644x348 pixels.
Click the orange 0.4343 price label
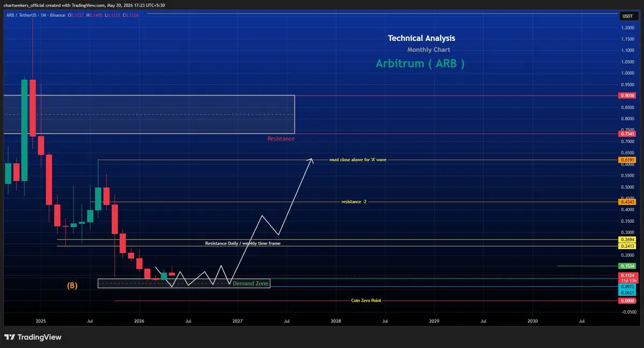tap(627, 201)
